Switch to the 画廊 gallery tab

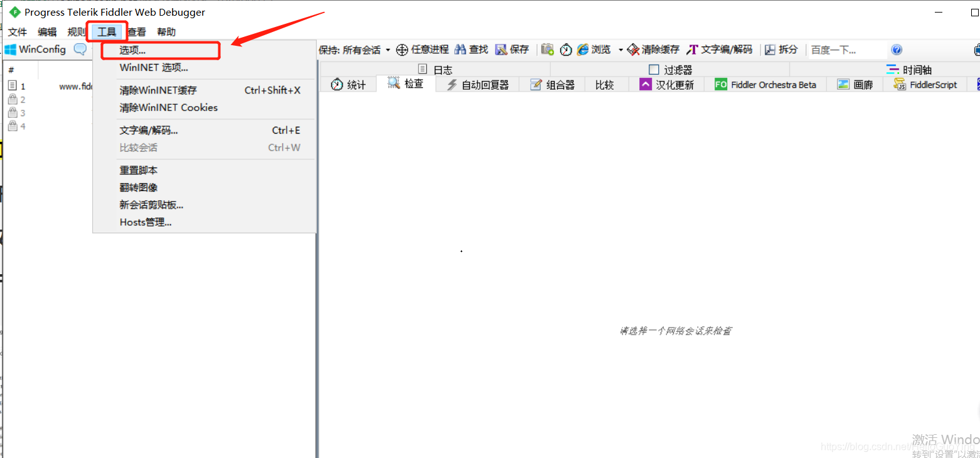click(x=855, y=85)
